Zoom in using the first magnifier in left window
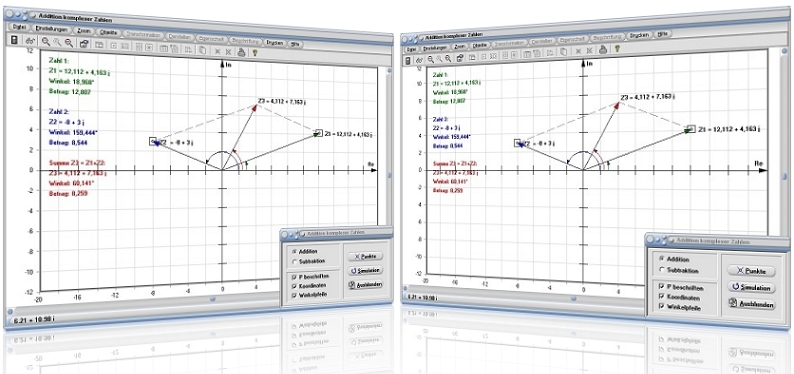794x374 pixels. click(x=46, y=41)
